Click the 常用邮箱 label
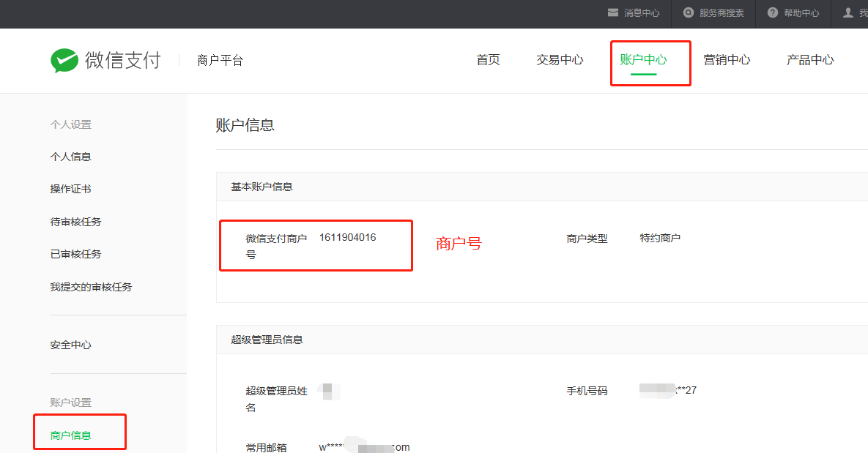 pos(266,447)
